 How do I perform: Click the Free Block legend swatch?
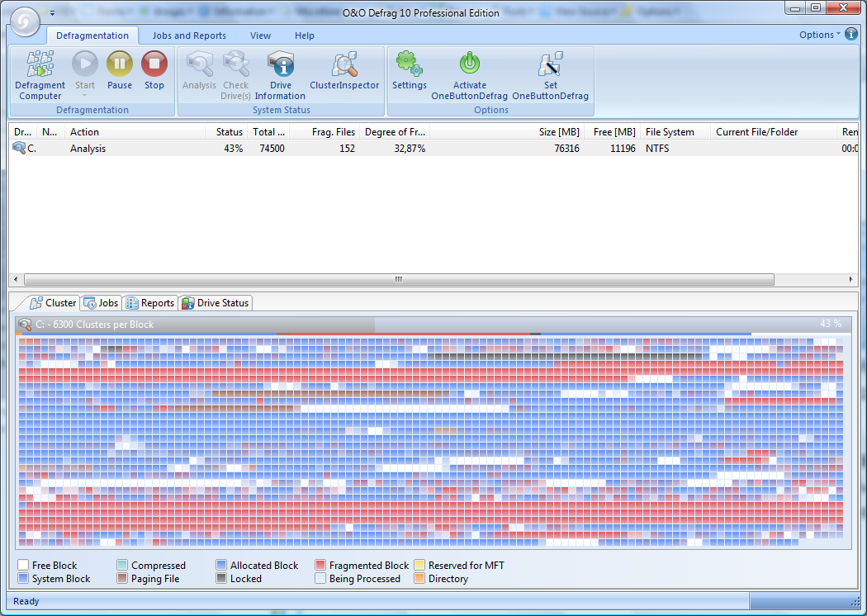[x=23, y=565]
